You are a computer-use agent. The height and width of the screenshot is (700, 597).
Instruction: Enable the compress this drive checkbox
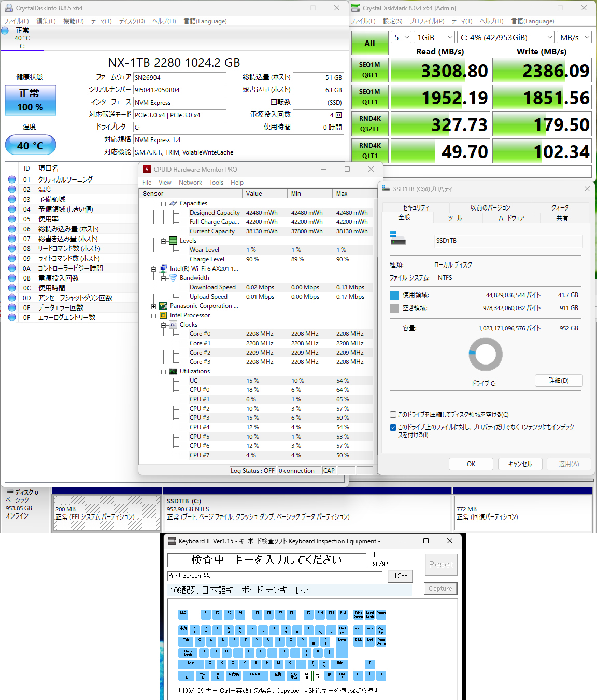pos(393,415)
